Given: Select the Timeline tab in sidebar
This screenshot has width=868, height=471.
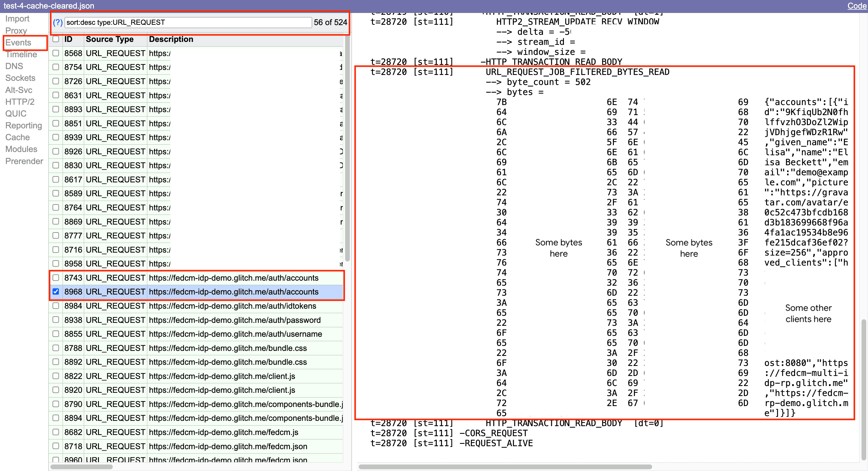Looking at the screenshot, I should (x=21, y=55).
